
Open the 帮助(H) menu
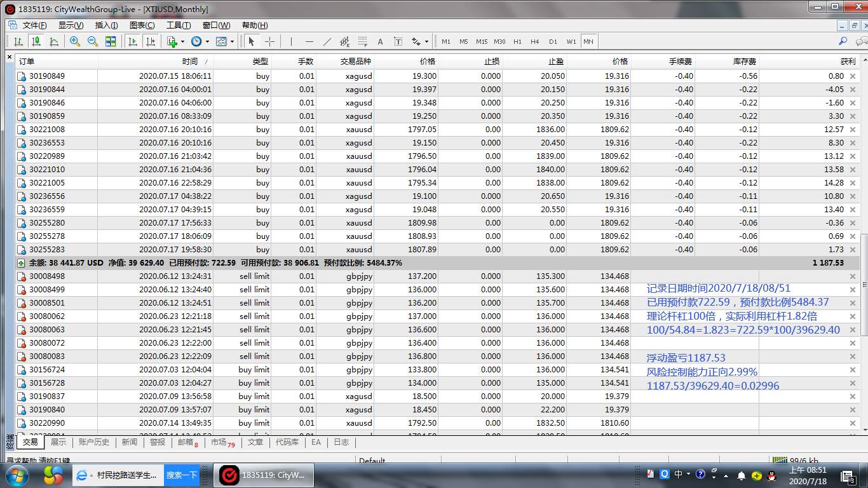tap(254, 25)
